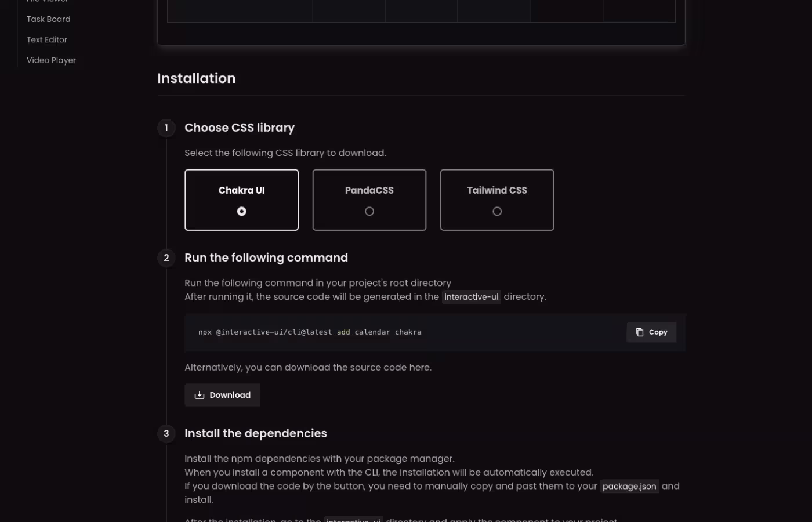Open Video Player from the sidebar
812x522 pixels.
(x=51, y=60)
